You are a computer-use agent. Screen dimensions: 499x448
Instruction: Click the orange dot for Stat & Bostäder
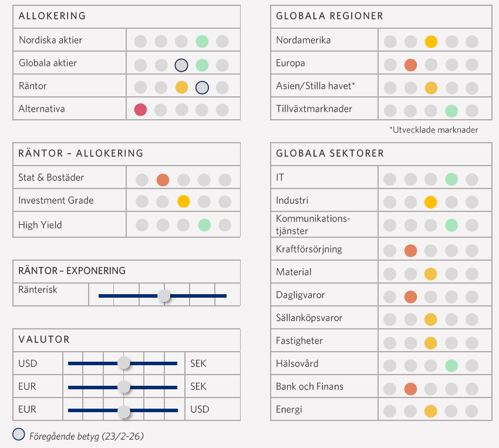pyautogui.click(x=163, y=180)
